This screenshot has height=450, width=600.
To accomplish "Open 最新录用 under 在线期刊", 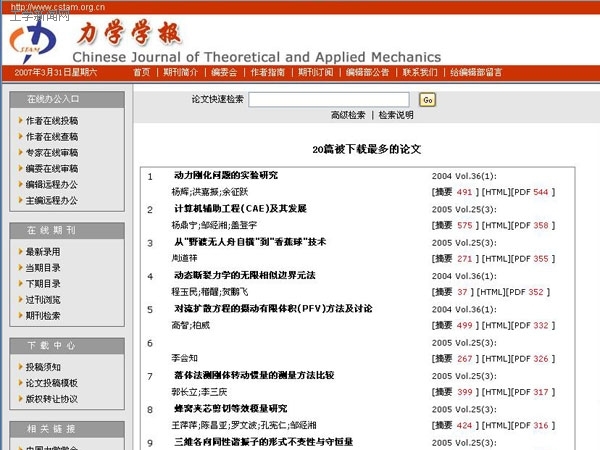I will [43, 252].
